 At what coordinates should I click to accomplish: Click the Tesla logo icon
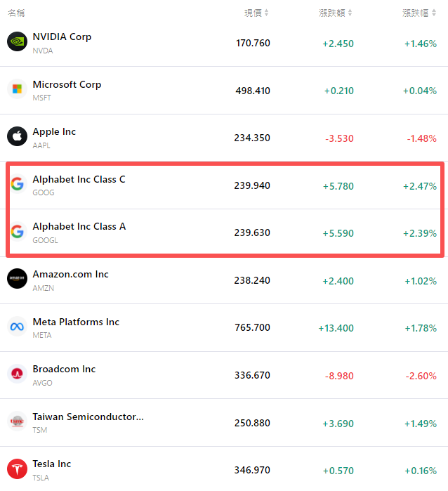click(x=17, y=469)
